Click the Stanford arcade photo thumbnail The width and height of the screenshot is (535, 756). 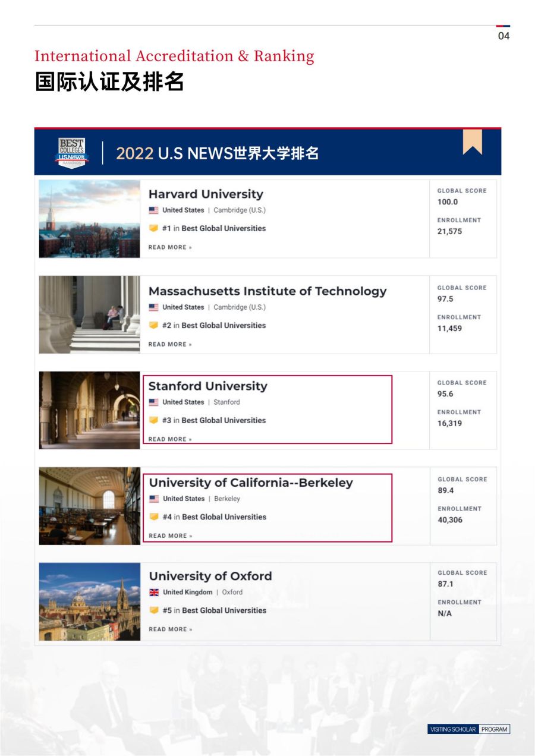[90, 410]
